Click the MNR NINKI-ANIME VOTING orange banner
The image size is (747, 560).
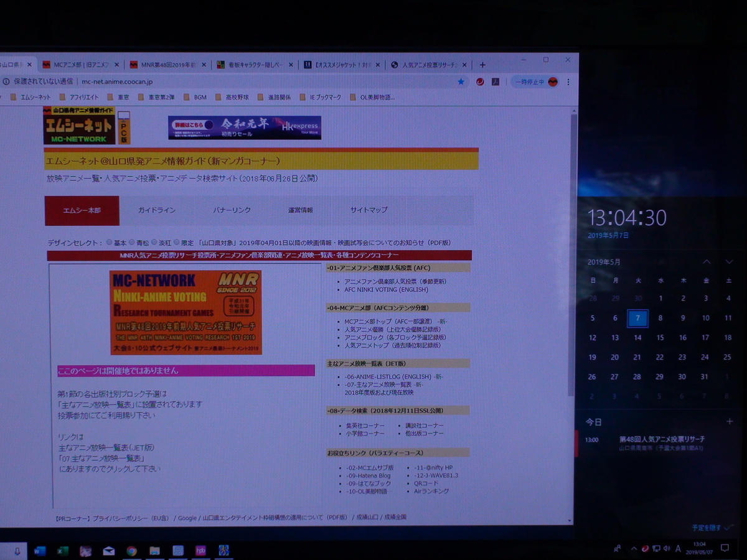tap(186, 312)
